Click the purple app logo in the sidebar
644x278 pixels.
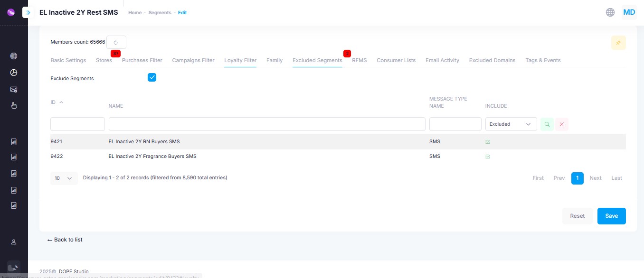tap(11, 12)
